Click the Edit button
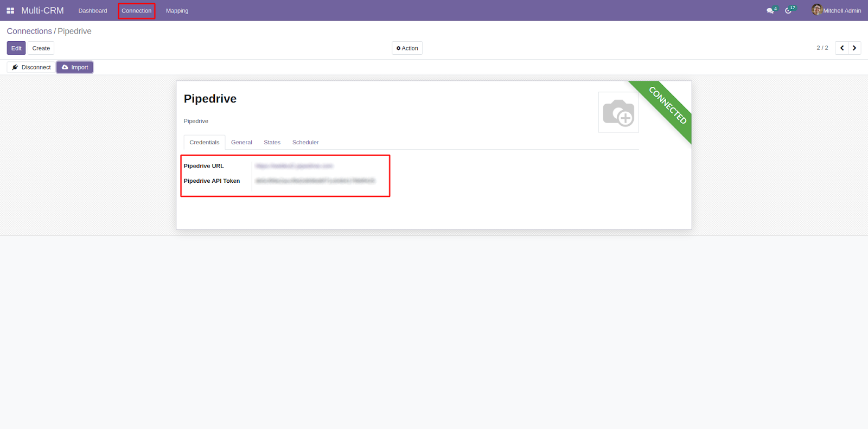This screenshot has height=429, width=868. 16,48
